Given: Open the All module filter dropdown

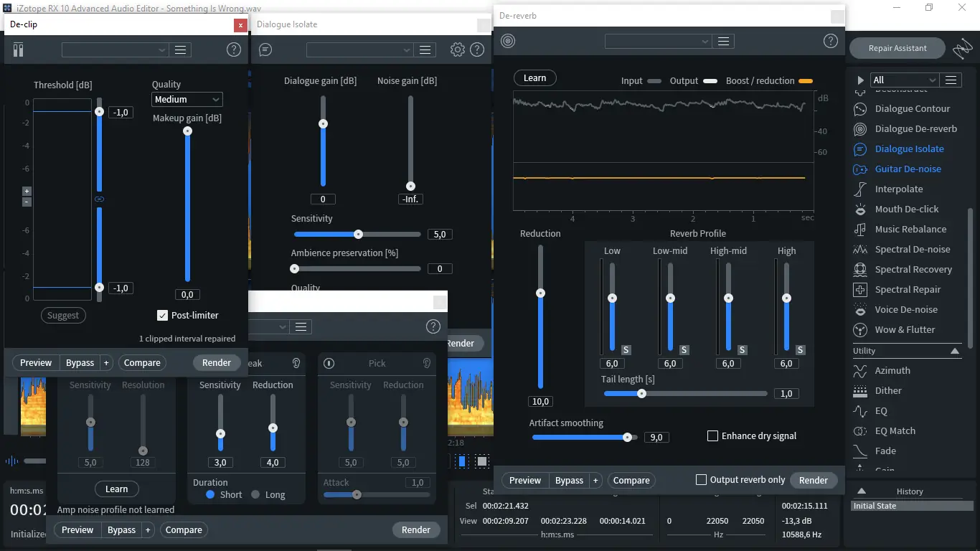Looking at the screenshot, I should coord(905,80).
